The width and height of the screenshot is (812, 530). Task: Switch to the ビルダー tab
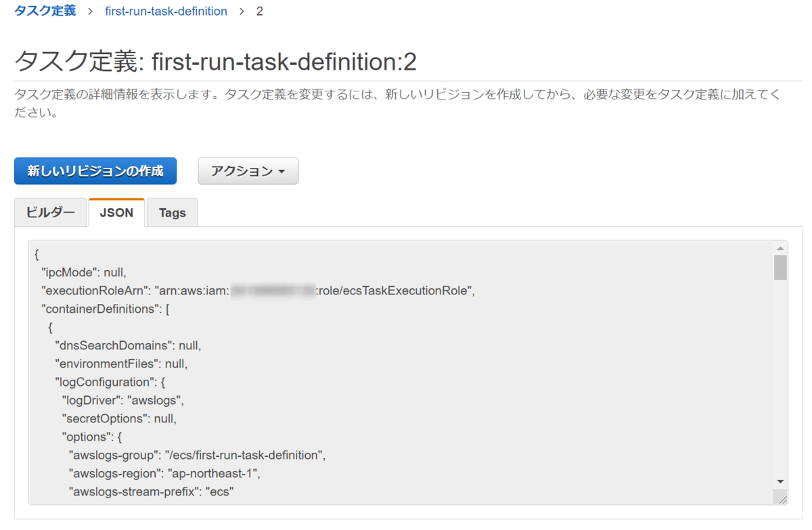51,213
